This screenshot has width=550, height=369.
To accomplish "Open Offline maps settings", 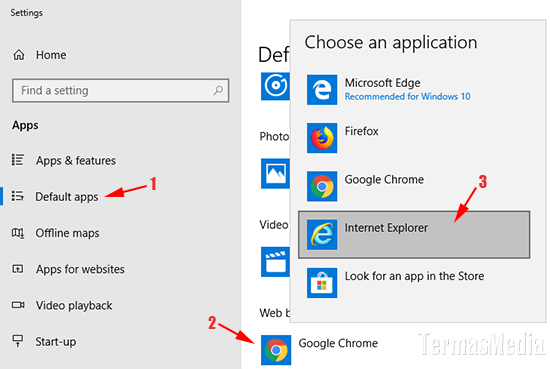I will pyautogui.click(x=67, y=233).
